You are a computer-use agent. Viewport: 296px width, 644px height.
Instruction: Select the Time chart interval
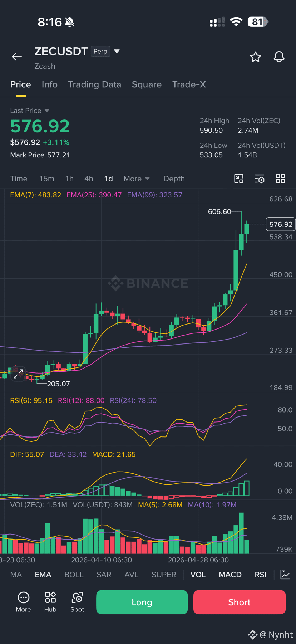[19, 179]
